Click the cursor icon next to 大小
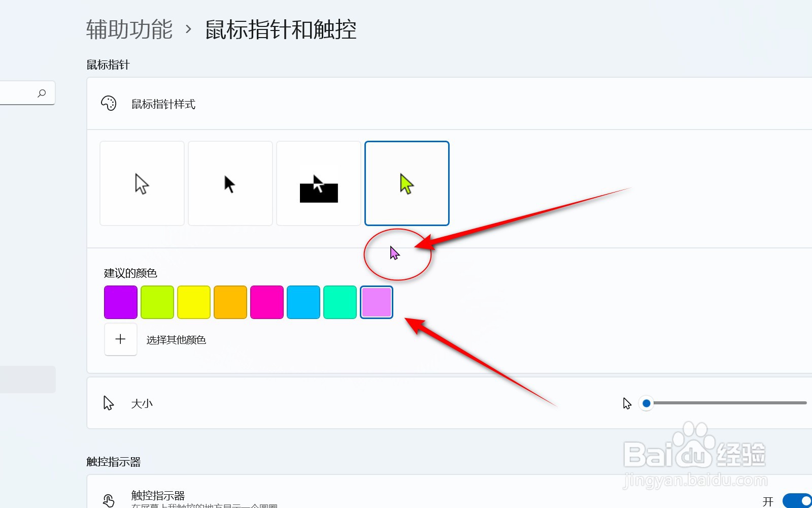 [x=109, y=403]
